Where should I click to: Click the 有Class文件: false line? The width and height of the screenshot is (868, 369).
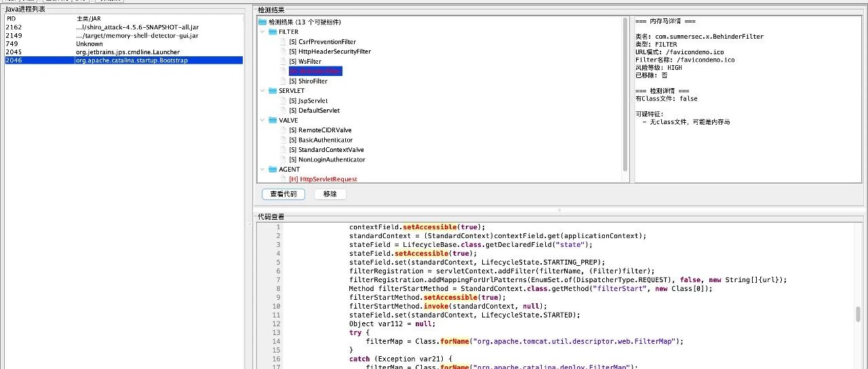coord(666,98)
